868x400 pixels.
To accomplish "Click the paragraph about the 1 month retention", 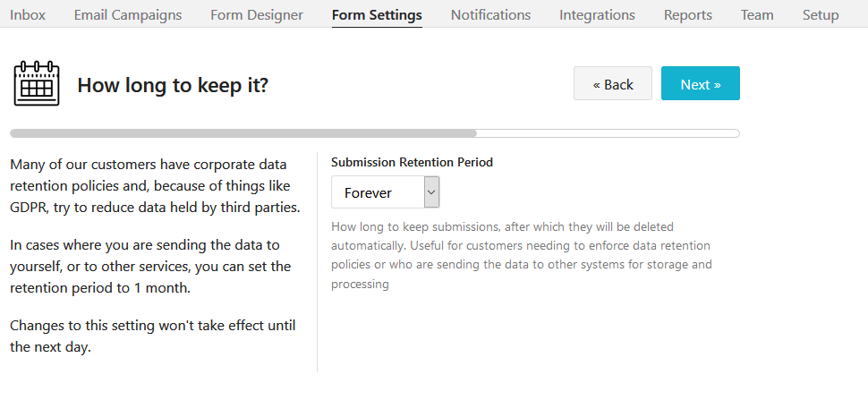I will (x=150, y=266).
